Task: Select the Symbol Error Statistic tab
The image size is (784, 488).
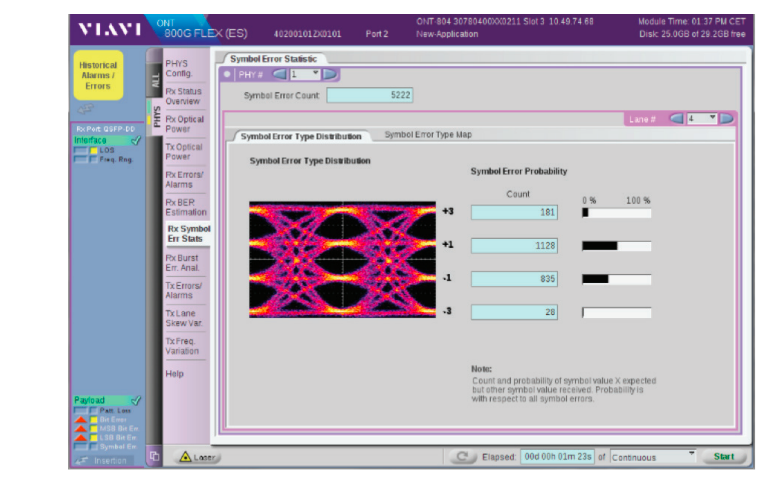Action: coord(273,59)
